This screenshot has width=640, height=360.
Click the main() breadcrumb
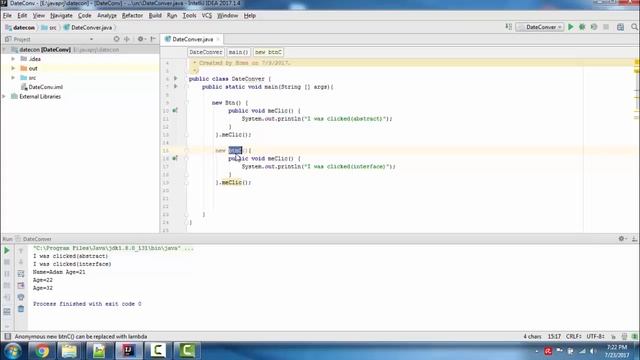coord(238,52)
